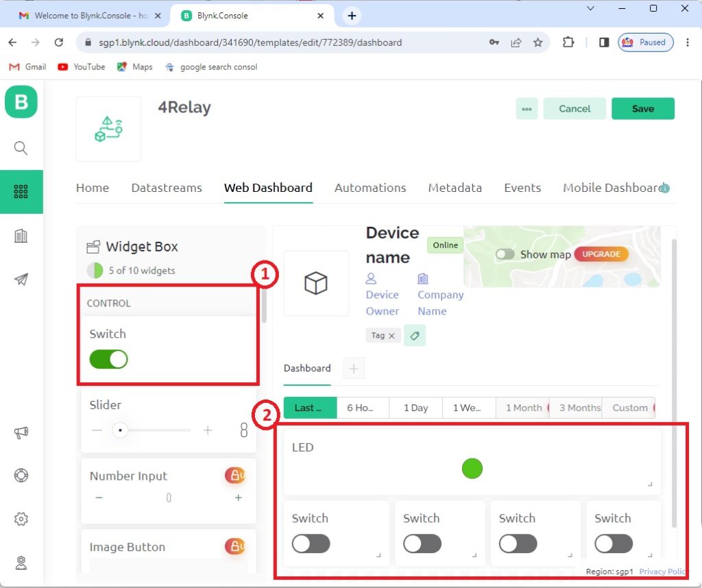The image size is (702, 588).
Task: Switch to the Datastreams tab
Action: [x=167, y=188]
